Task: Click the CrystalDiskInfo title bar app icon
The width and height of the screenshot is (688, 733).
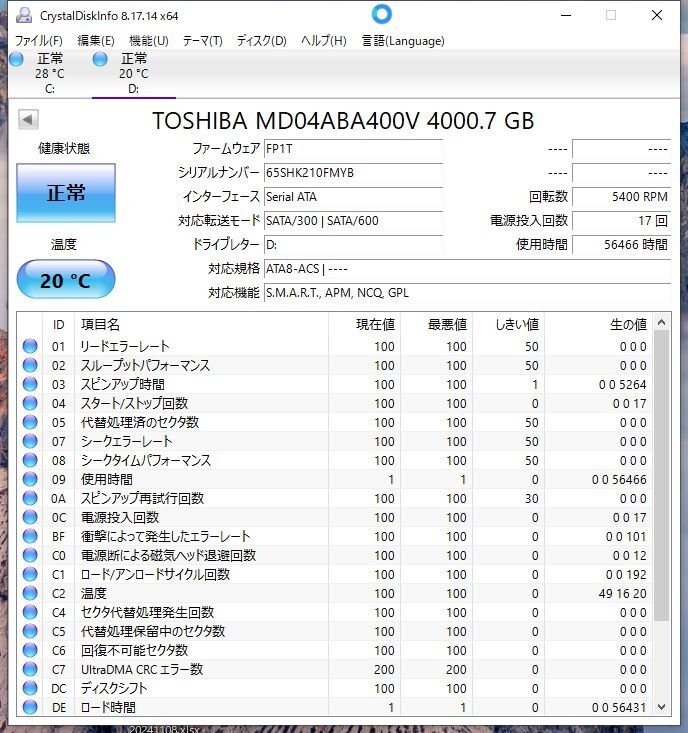Action: pos(23,15)
